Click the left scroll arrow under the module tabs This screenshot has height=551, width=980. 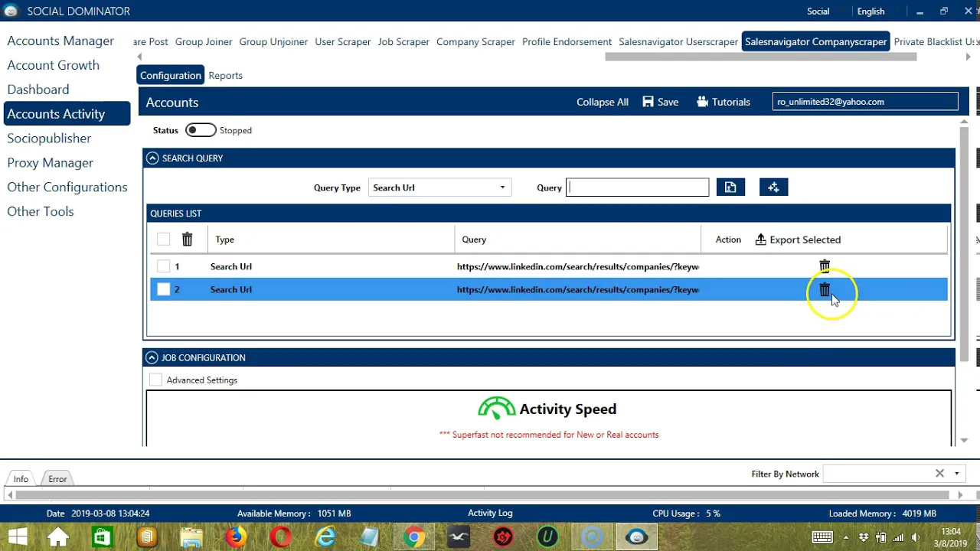tap(139, 57)
